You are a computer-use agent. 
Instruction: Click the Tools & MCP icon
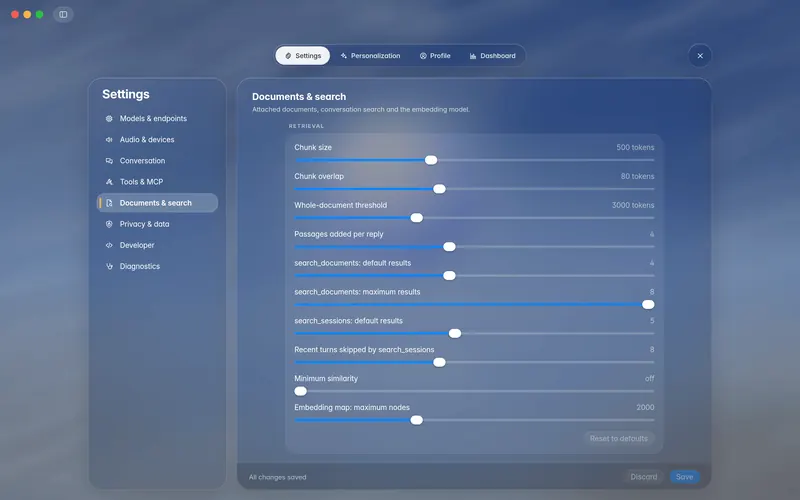tap(109, 182)
